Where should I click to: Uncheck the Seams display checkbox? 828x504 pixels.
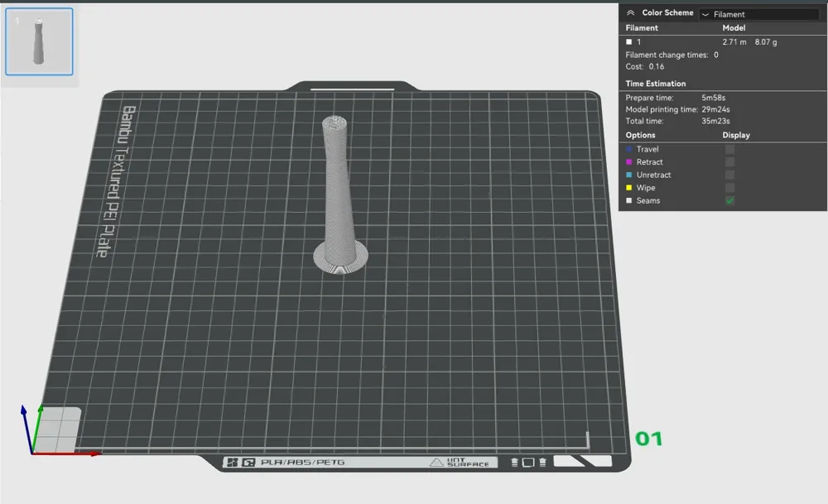tap(729, 201)
